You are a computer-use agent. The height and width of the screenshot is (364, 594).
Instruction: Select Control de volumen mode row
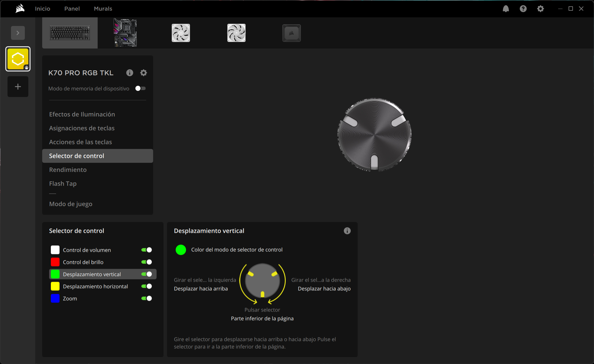103,250
